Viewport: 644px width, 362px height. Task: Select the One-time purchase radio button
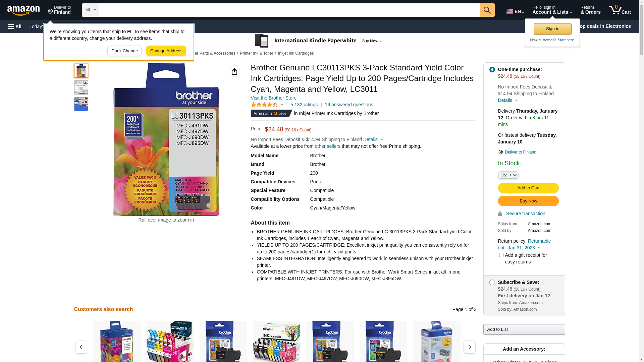click(492, 70)
